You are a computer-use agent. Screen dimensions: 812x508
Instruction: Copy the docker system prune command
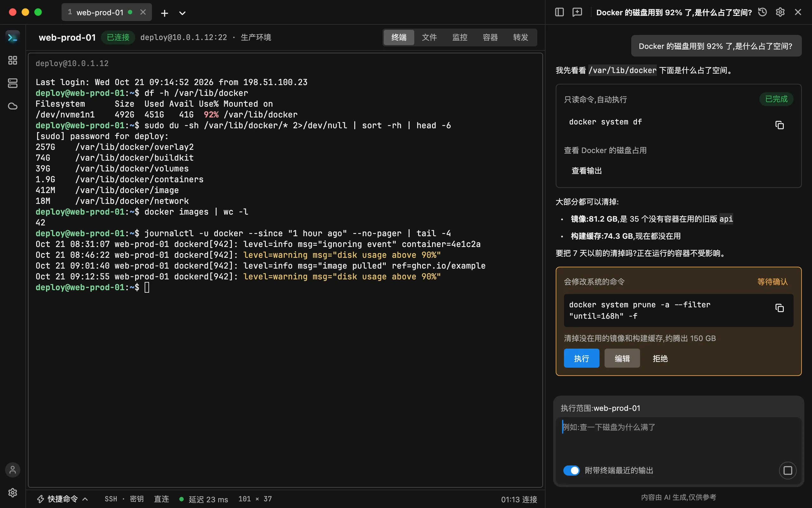[x=779, y=308]
